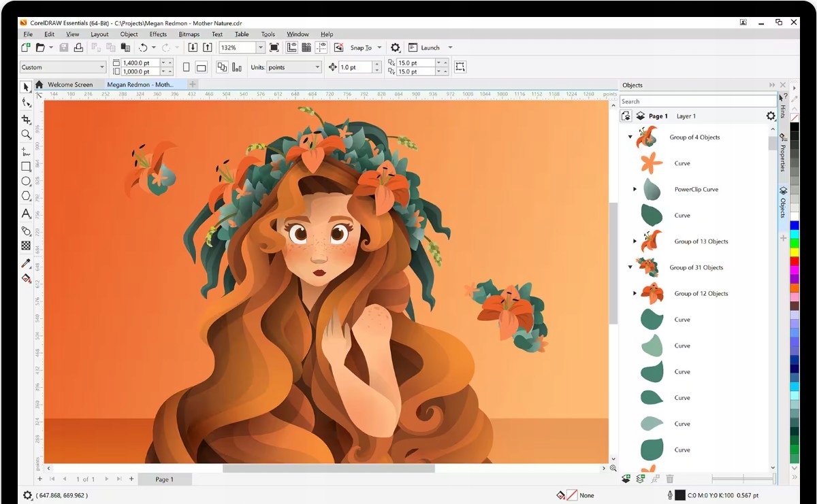Click the Polygon tool
This screenshot has width=817, height=504.
coord(26,196)
